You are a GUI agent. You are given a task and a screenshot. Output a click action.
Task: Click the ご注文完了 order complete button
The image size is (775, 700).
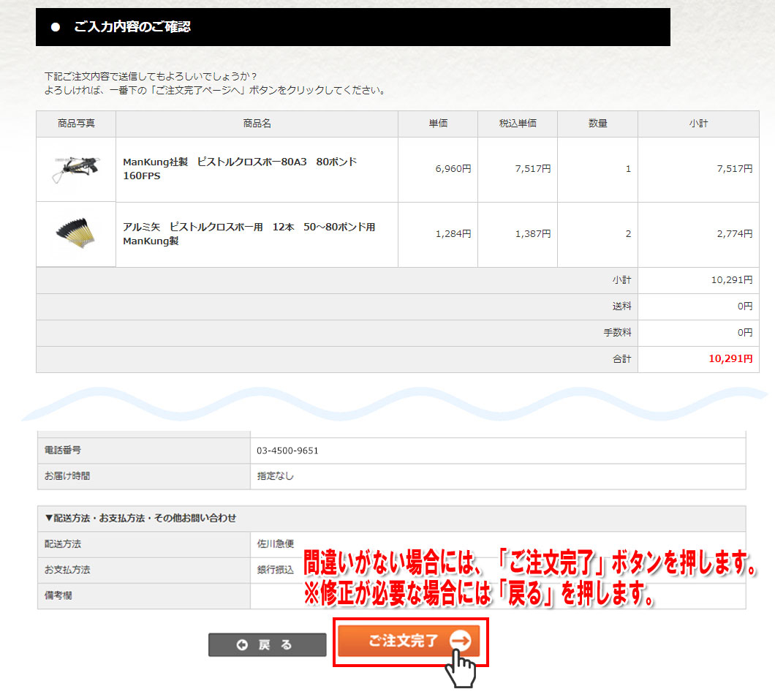[409, 641]
